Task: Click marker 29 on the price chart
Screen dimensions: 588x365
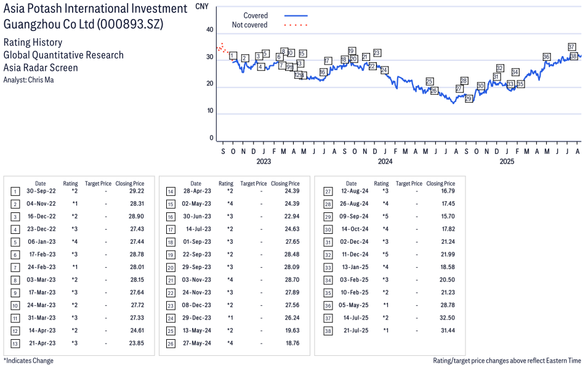Action: coord(469,99)
